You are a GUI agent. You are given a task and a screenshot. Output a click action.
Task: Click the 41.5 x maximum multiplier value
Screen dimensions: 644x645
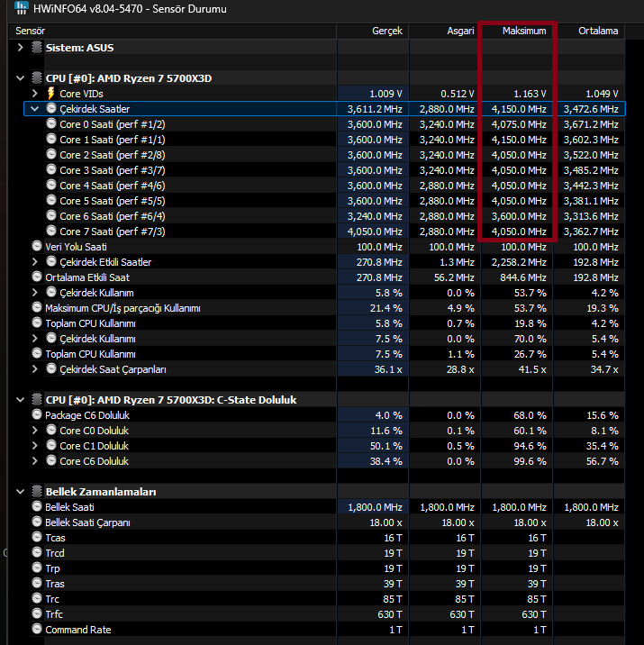point(532,369)
